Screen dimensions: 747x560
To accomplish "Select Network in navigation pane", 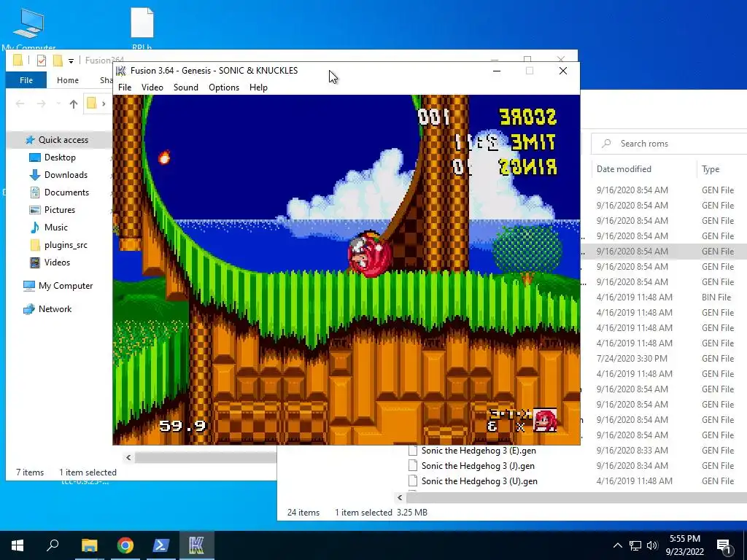I will [55, 309].
